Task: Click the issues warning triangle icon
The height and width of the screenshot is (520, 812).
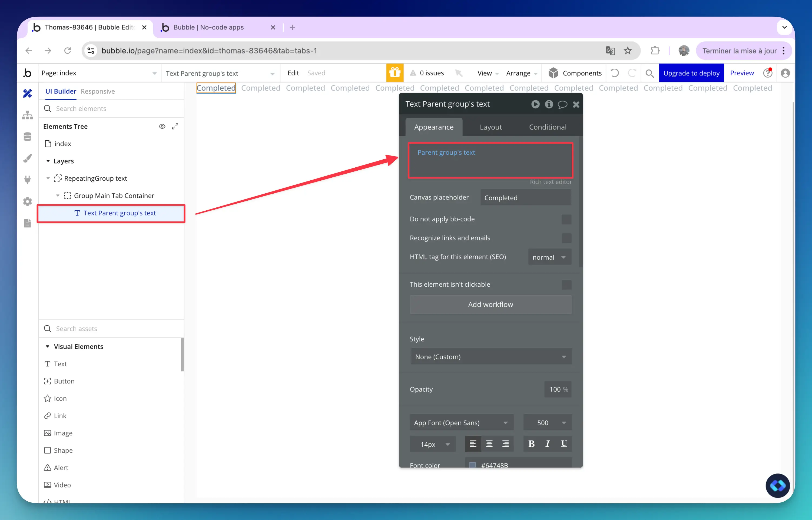Action: [413, 73]
